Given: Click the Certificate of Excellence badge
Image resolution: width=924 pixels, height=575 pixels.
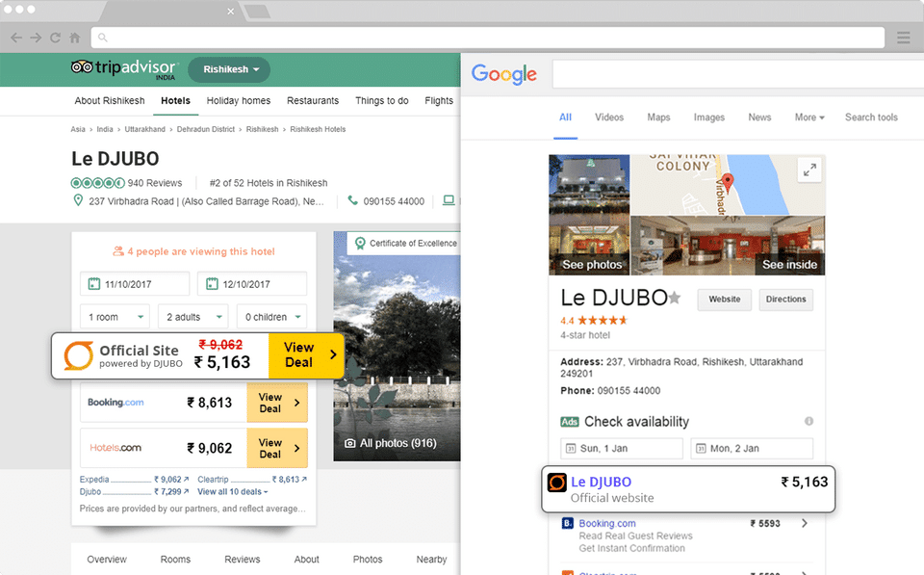Looking at the screenshot, I should [x=405, y=243].
